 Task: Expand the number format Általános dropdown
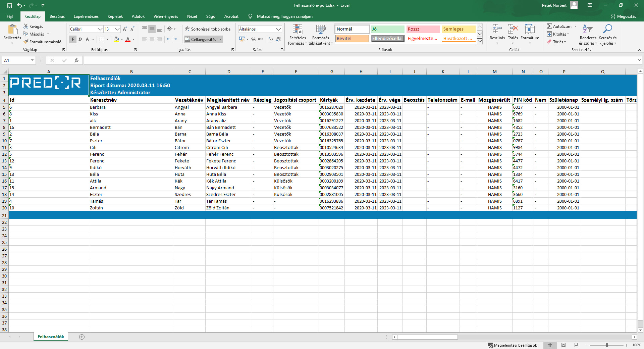(278, 29)
